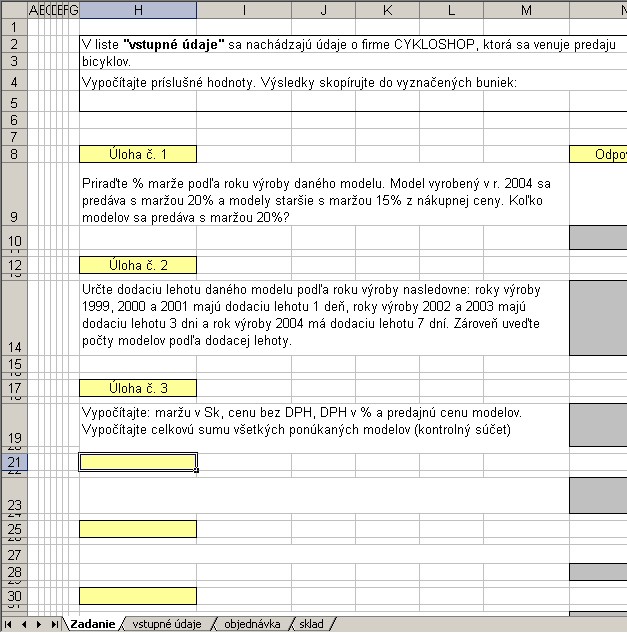This screenshot has width=627, height=633.
Task: Click the Select All corner box
Action: 14,10
